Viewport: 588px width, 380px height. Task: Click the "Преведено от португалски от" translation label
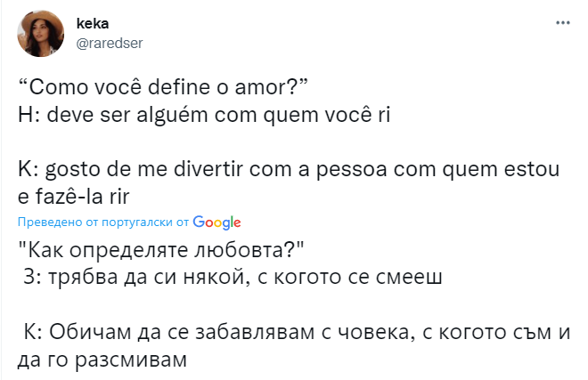pyautogui.click(x=102, y=222)
